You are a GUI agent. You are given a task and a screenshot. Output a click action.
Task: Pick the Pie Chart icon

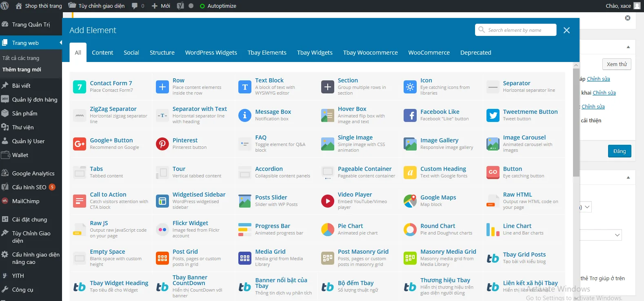coord(328,230)
